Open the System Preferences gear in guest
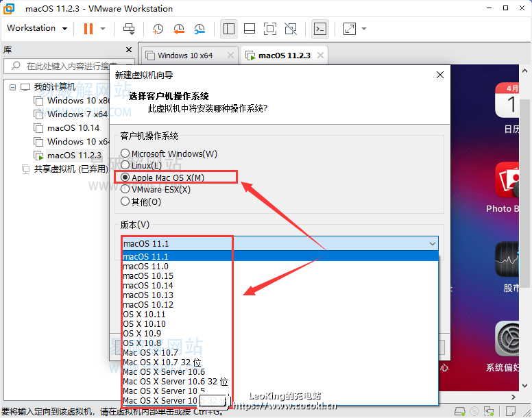This screenshot has height=418, width=532. tap(507, 339)
